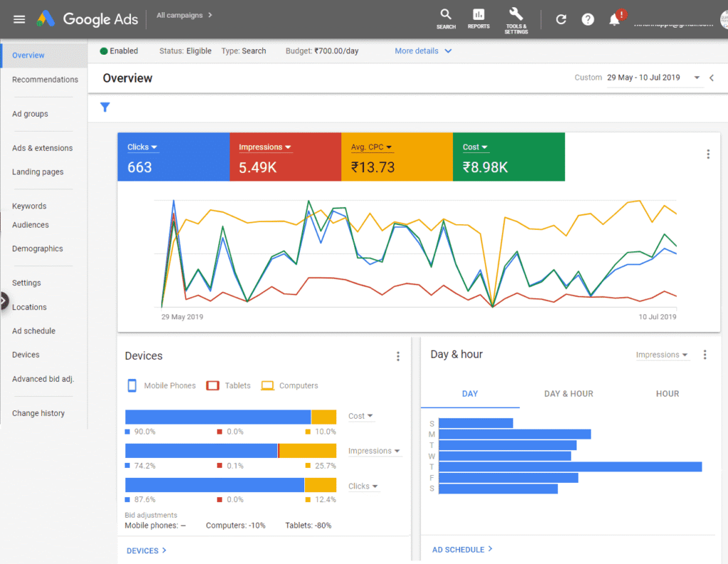Switch to the HOUR tab
This screenshot has height=564, width=728.
point(667,393)
